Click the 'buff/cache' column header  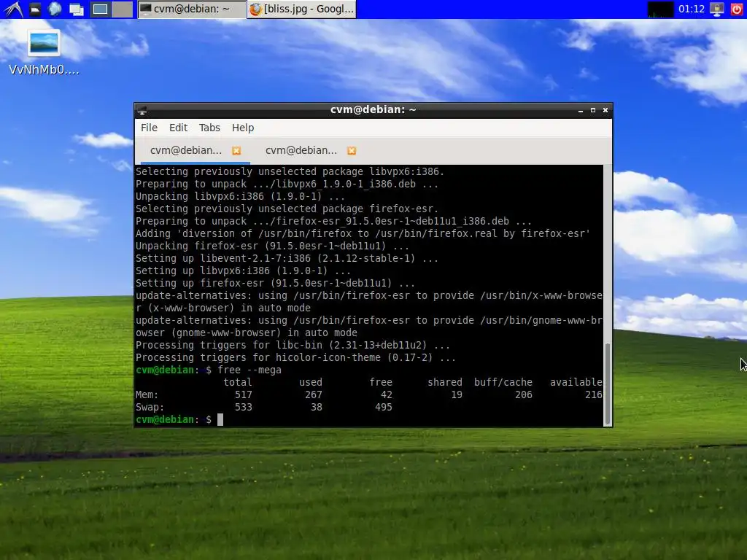(x=503, y=382)
